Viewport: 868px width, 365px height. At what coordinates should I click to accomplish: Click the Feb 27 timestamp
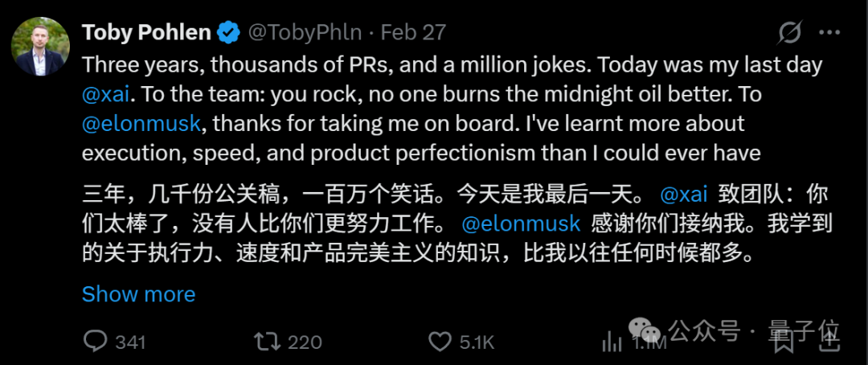(413, 33)
